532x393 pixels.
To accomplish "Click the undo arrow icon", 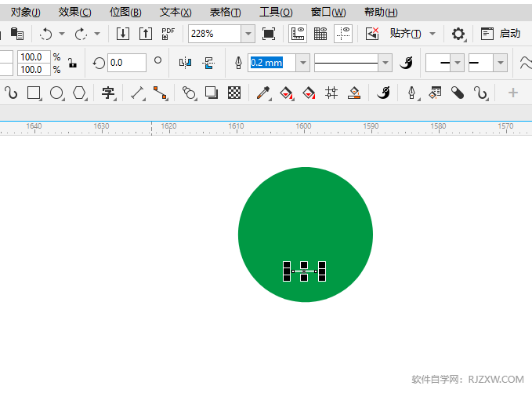I will pyautogui.click(x=45, y=34).
